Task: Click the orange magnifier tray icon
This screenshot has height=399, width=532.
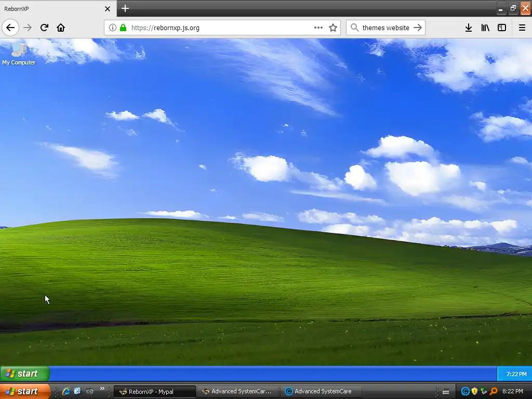Action: pos(494,392)
